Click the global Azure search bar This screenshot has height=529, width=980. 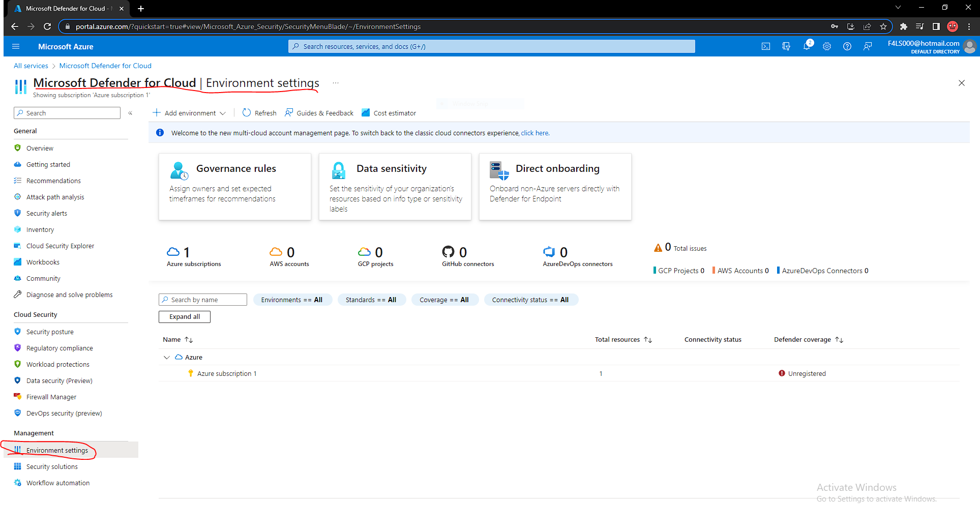pyautogui.click(x=492, y=46)
